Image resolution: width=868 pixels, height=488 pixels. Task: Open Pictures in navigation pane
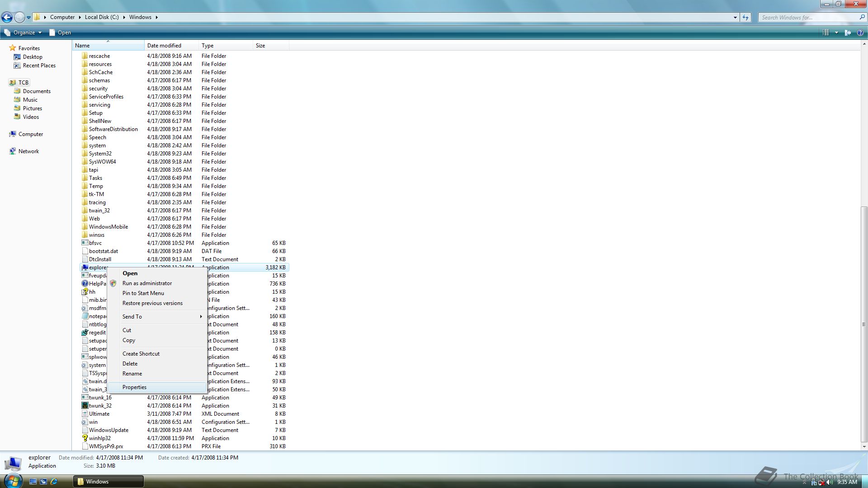tap(28, 108)
